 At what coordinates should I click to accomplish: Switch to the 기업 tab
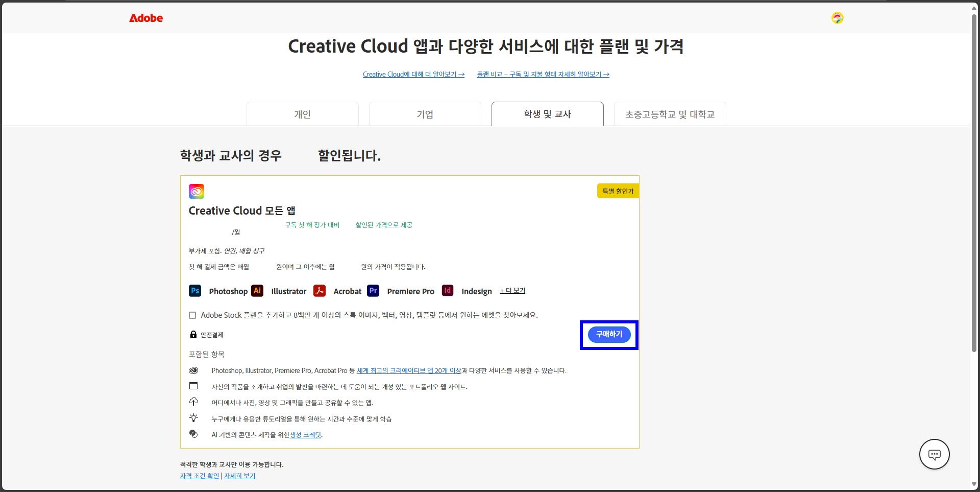pyautogui.click(x=425, y=114)
